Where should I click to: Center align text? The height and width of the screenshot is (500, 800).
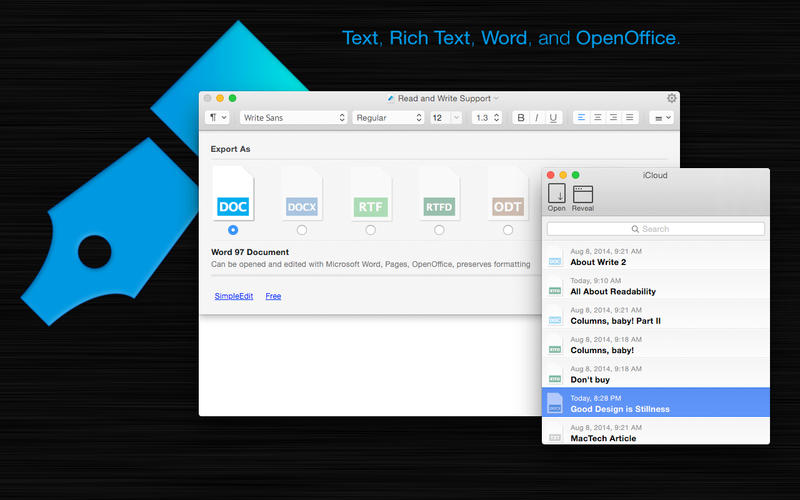(597, 117)
